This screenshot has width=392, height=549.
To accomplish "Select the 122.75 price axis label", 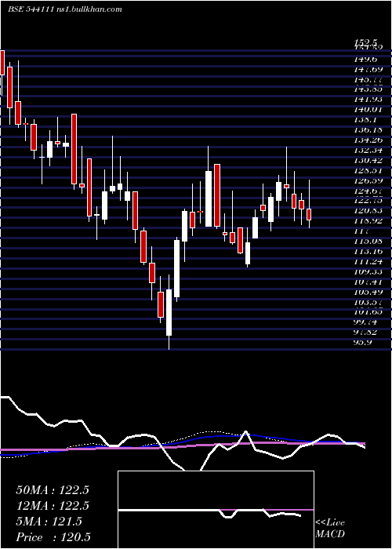I will point(368,201).
